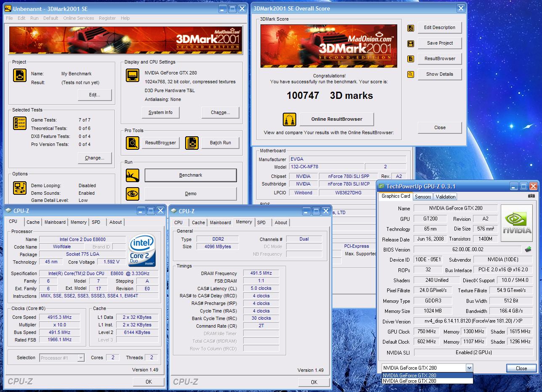Image resolution: width=542 pixels, height=392 pixels.
Task: Open the Online Services menu
Action: tap(79, 18)
